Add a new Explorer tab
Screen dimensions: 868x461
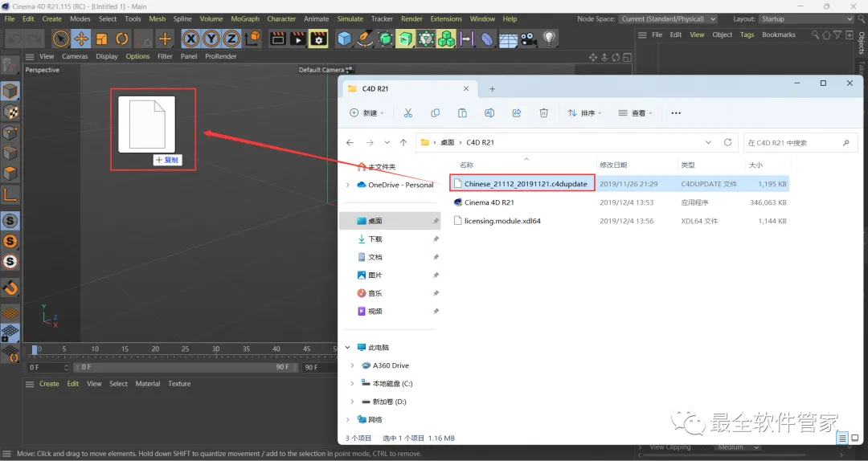click(492, 88)
